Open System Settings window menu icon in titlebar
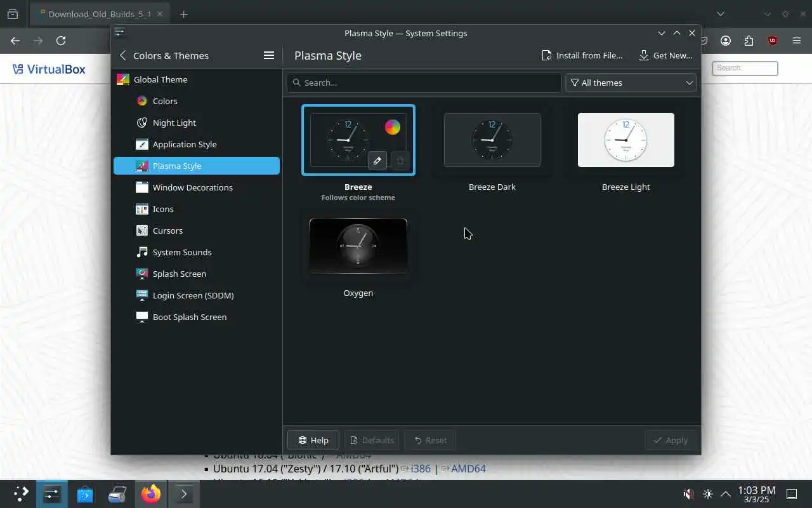Screen dimensions: 812x508 119,33
